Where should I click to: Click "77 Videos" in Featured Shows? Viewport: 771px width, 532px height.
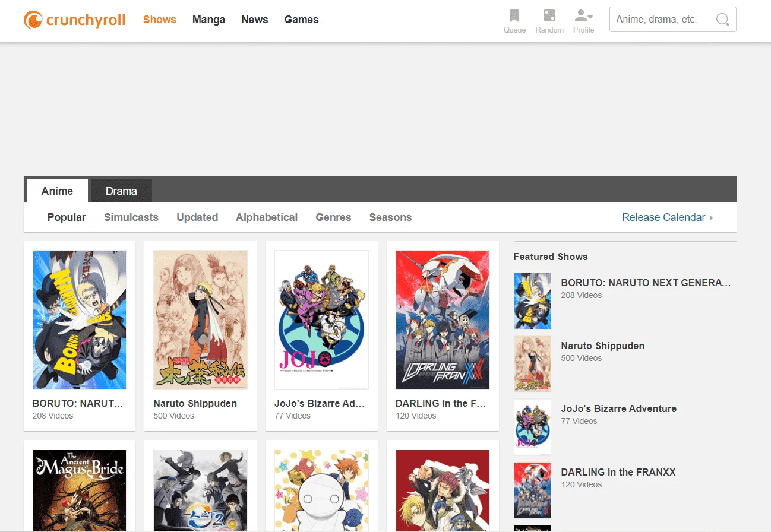(x=579, y=421)
